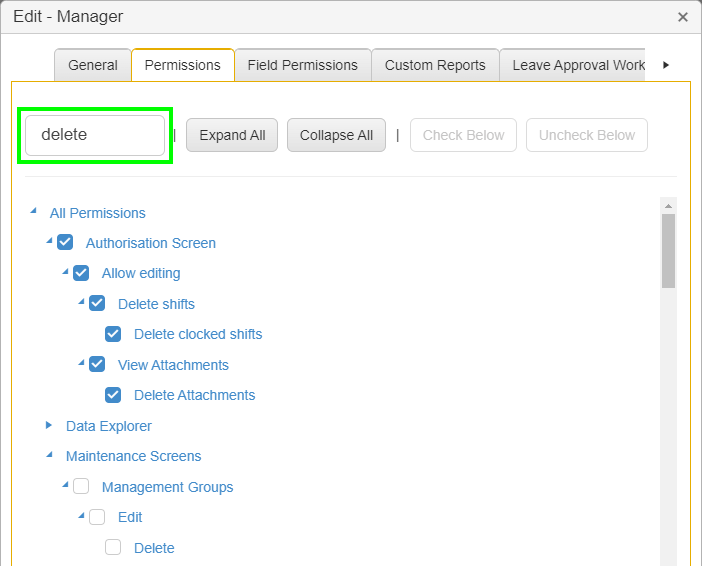
Task: Select the Maintenance Screens label
Action: pos(133,456)
